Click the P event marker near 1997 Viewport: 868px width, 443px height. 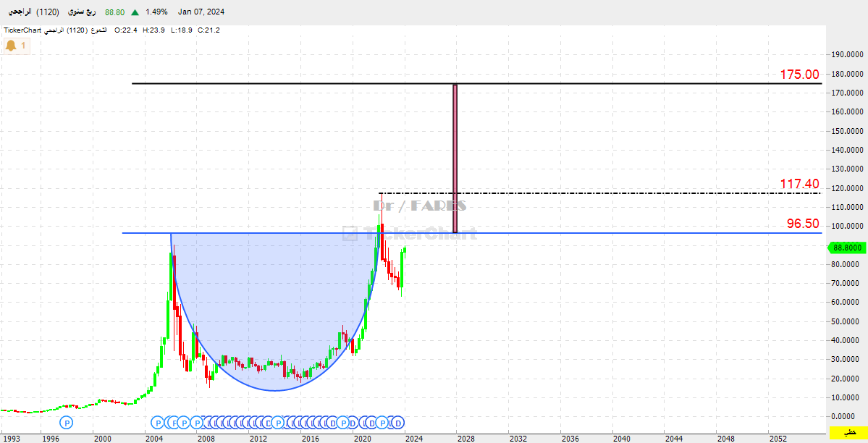tap(67, 423)
